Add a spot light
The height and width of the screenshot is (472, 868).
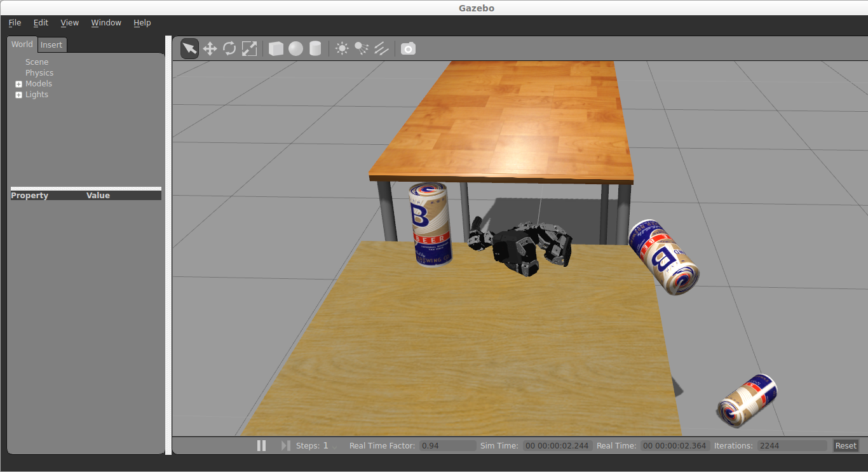[x=361, y=49]
